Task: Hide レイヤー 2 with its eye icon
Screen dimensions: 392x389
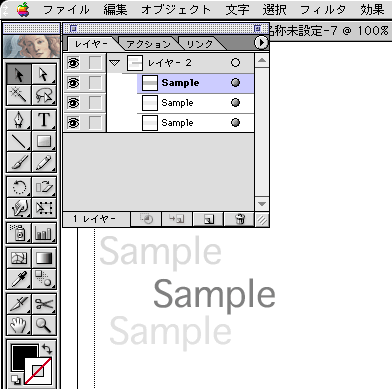Action: [73, 63]
